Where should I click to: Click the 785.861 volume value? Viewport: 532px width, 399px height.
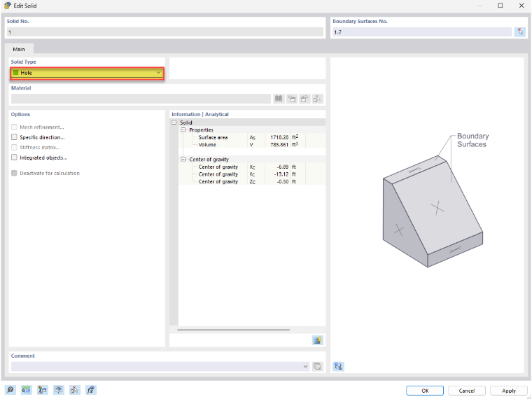pos(279,145)
